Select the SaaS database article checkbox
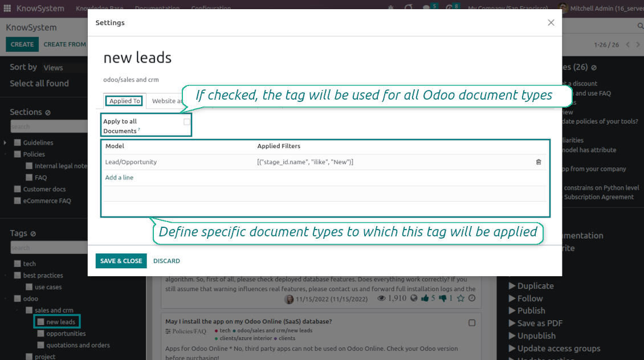The height and width of the screenshot is (360, 644). click(x=472, y=323)
